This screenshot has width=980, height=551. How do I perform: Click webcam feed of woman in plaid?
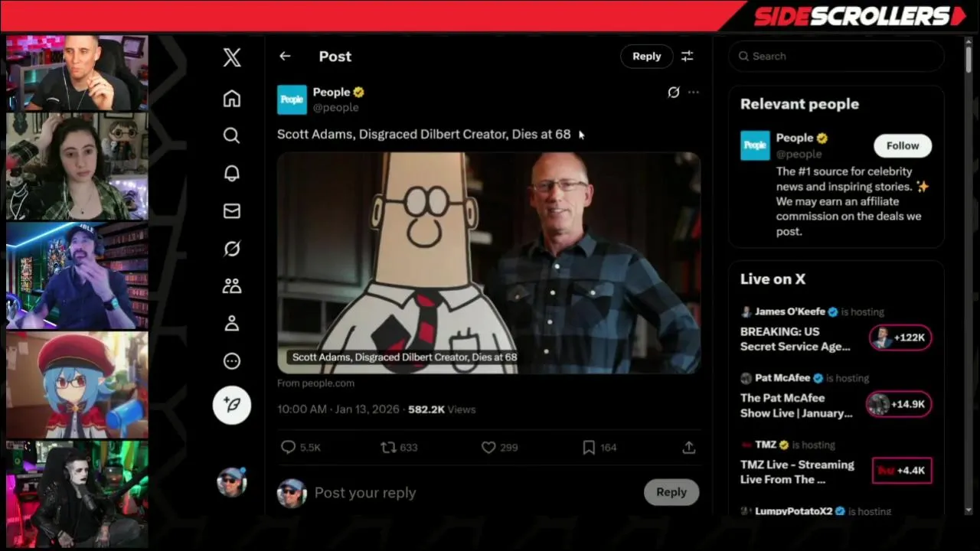coord(77,167)
